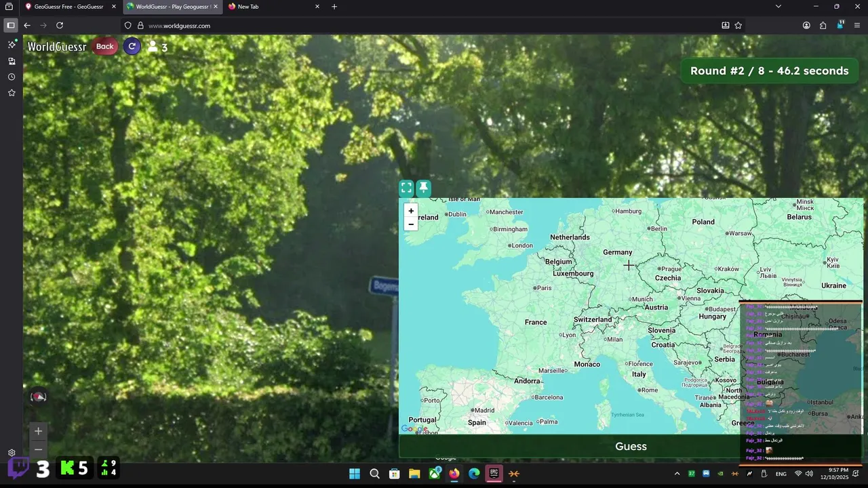This screenshot has width=868, height=488.
Task: Reload the current browser page
Action: click(60, 25)
